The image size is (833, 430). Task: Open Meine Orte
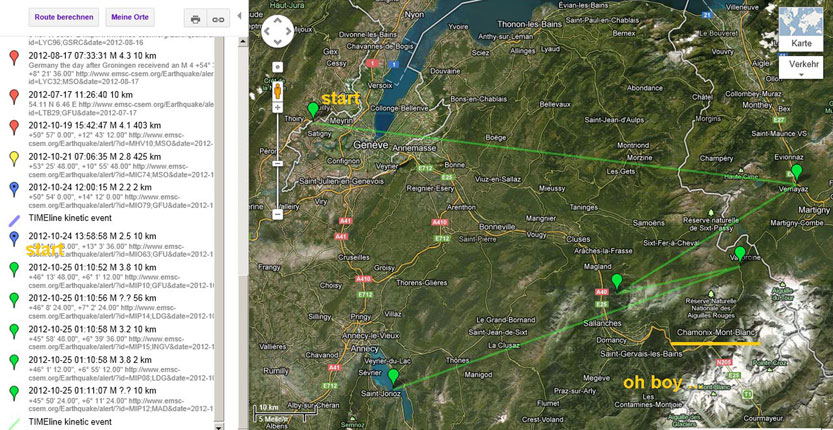pos(128,18)
